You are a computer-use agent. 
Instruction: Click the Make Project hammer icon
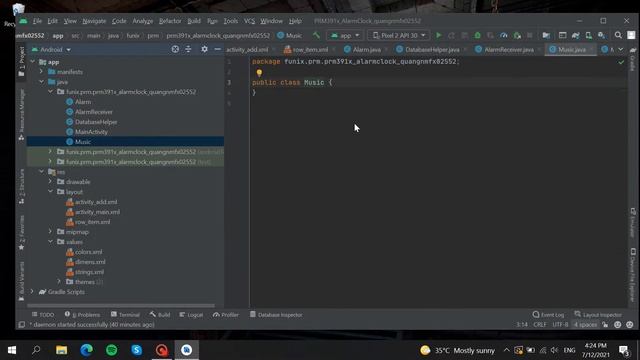[316, 36]
